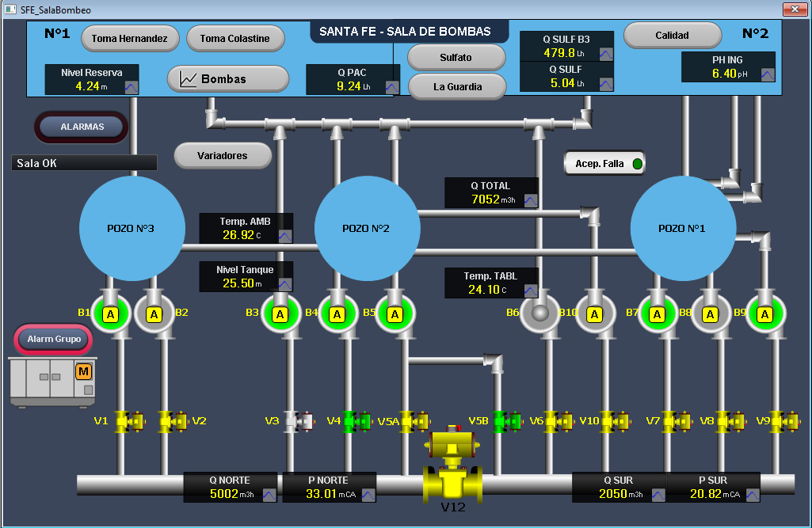Open the Variadores screen
Viewport: 812px width, 528px height.
(223, 155)
